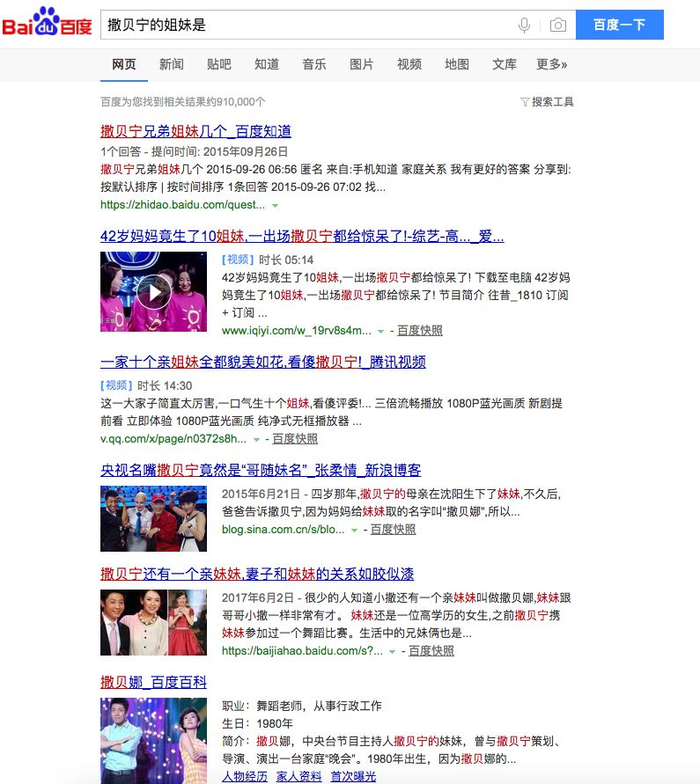Go to the 知道 tab
The image size is (700, 784).
(267, 64)
